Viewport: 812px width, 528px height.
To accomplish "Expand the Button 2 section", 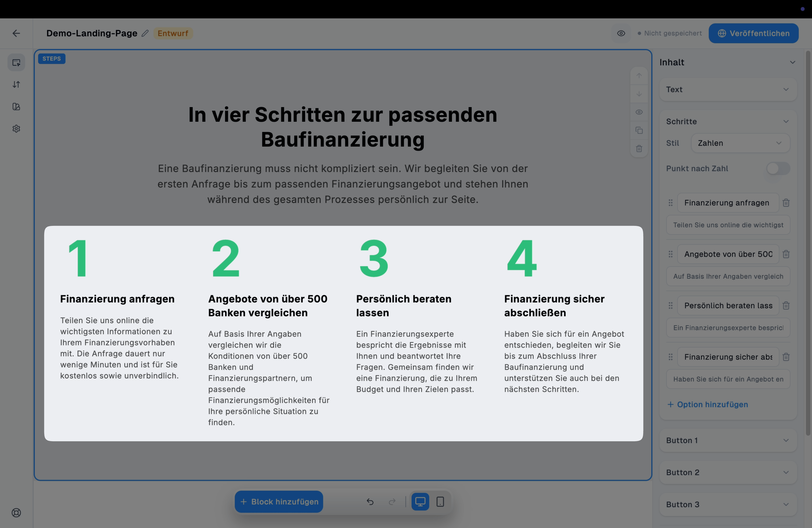I will (x=728, y=472).
